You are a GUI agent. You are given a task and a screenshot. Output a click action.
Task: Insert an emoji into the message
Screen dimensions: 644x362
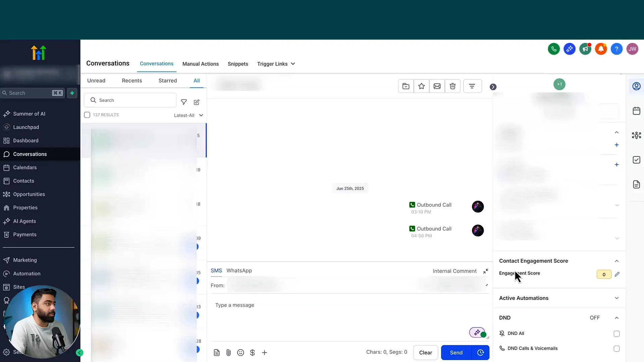[240, 353]
